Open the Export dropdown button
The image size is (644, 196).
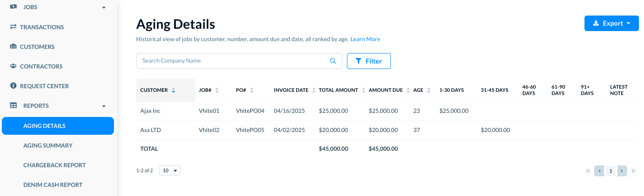(612, 23)
